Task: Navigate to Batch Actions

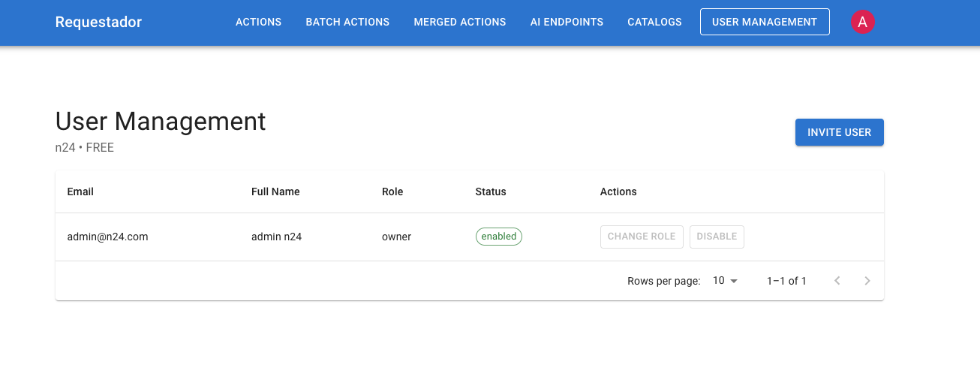Action: pyautogui.click(x=347, y=23)
